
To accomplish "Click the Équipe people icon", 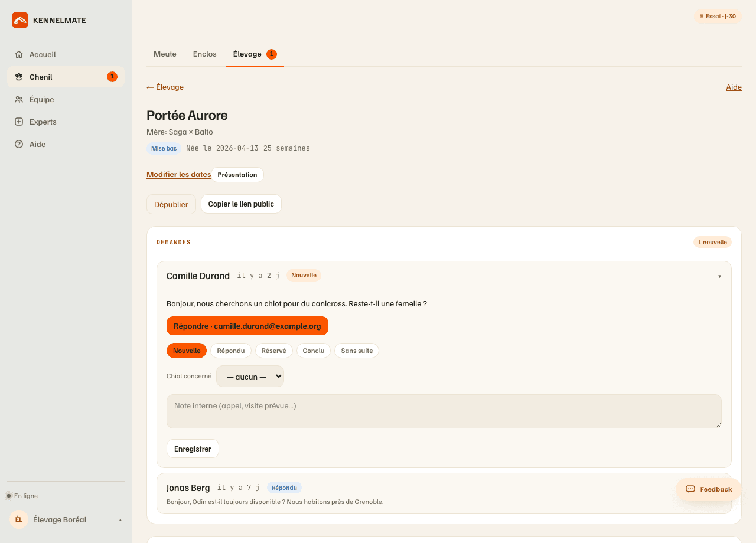I will pos(19,99).
